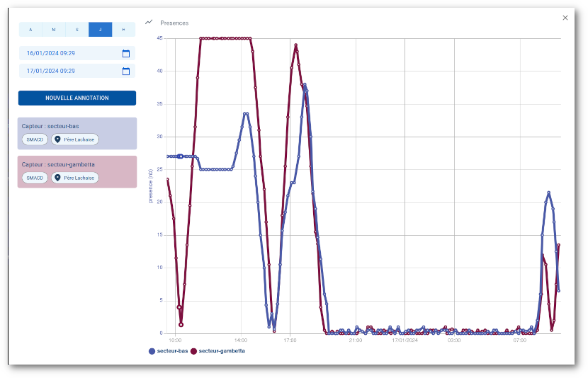Edit the start date field 16/01/2024 09:29
The height and width of the screenshot is (378, 588).
tap(69, 53)
